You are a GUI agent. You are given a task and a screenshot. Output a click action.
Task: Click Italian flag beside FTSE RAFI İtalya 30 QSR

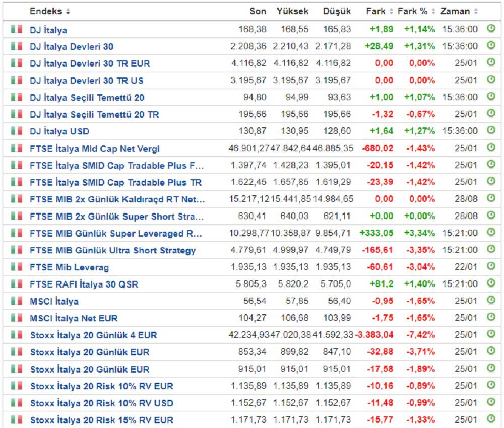(x=17, y=284)
